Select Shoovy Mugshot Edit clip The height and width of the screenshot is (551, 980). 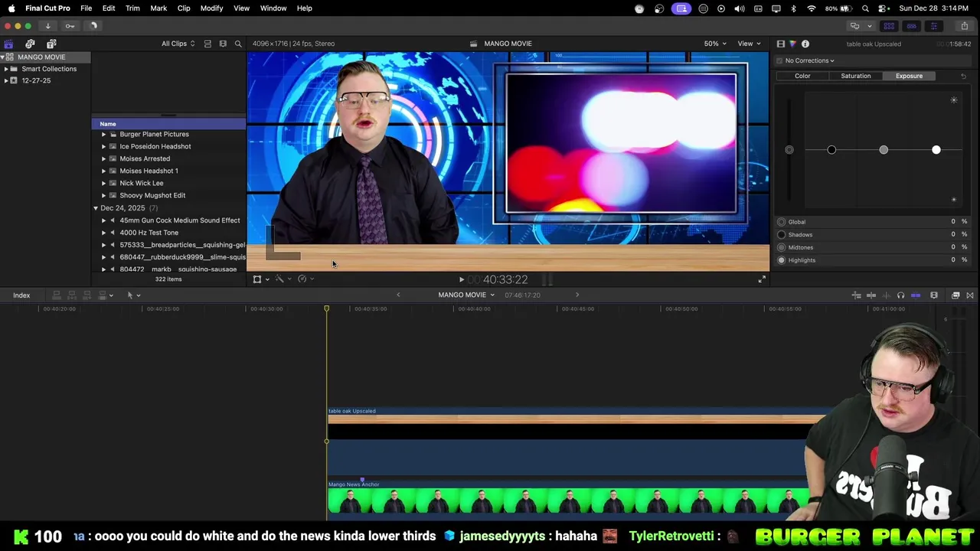[152, 195]
